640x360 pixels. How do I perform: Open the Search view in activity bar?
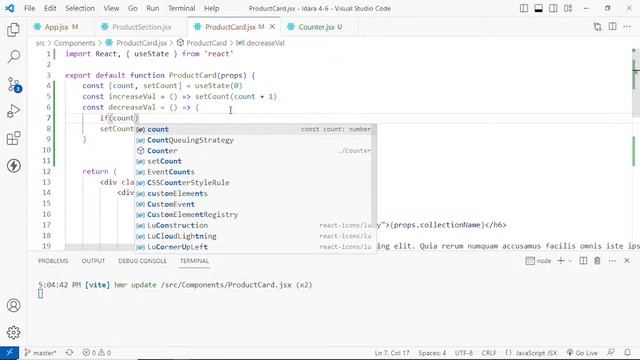pyautogui.click(x=13, y=57)
